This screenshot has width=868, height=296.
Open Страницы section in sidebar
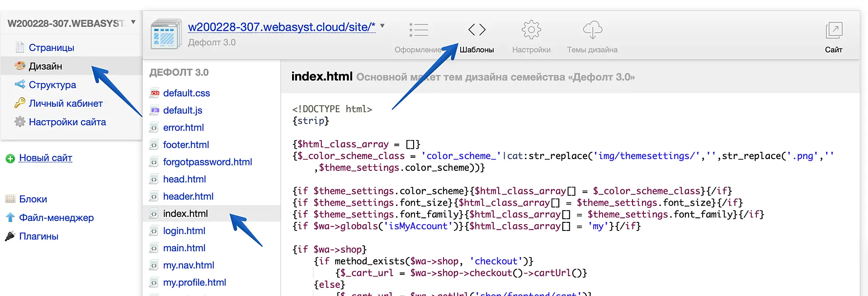click(x=51, y=48)
